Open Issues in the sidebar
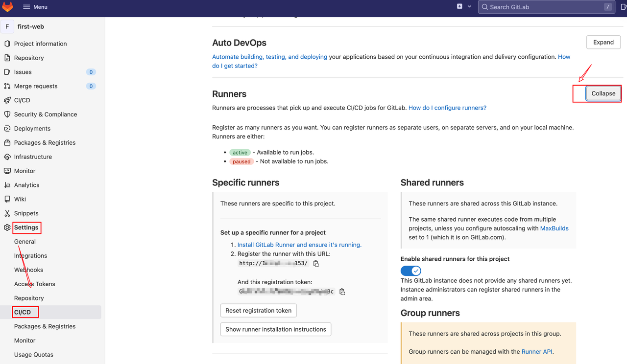The image size is (627, 364). [x=23, y=72]
